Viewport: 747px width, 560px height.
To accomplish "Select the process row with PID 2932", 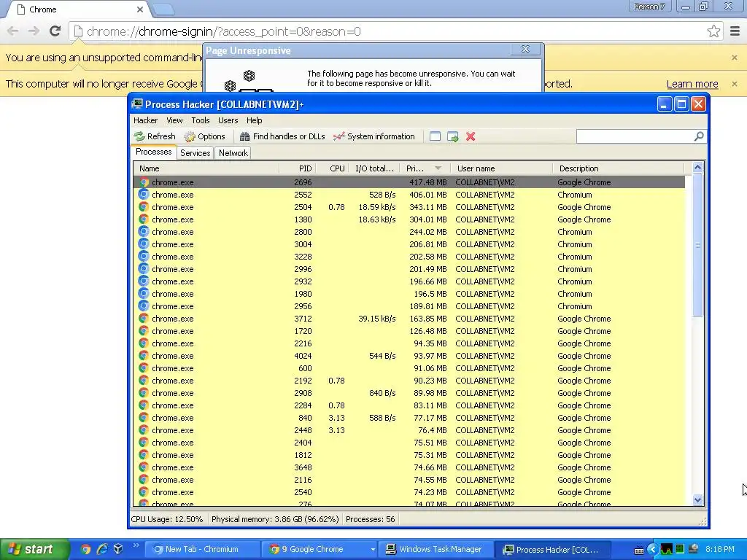I will click(409, 281).
